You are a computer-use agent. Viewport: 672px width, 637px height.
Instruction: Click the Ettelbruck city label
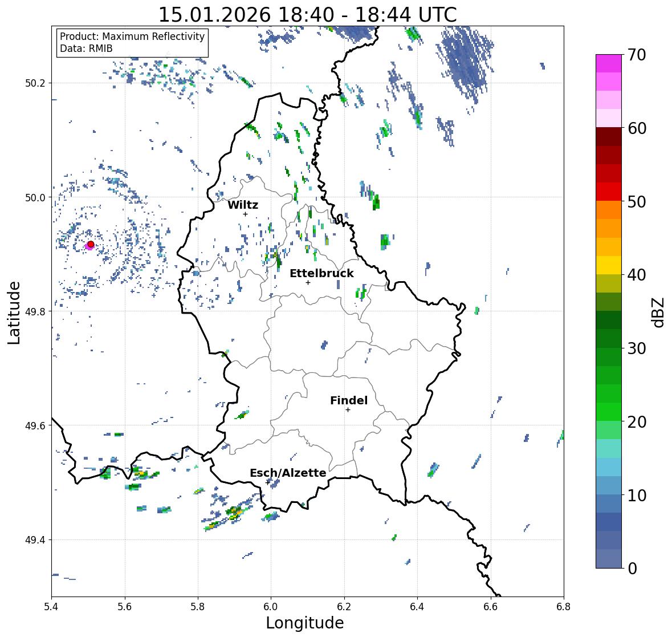321,274
